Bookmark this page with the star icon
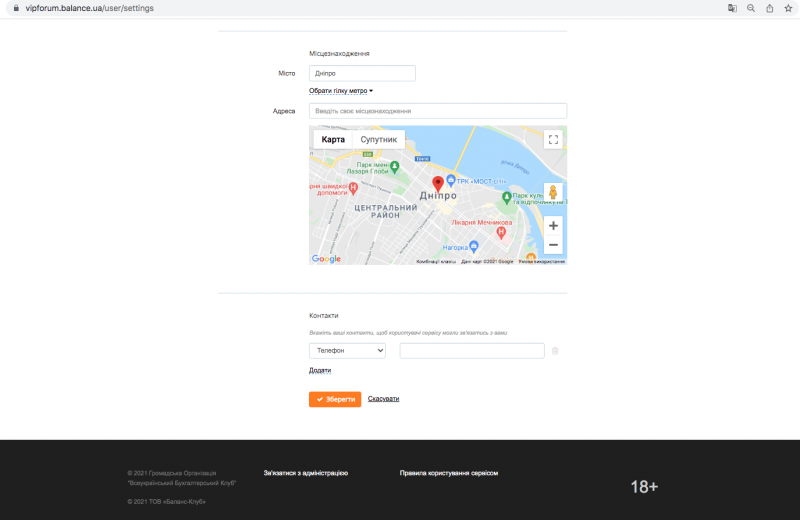This screenshot has height=520, width=800. coord(788,8)
